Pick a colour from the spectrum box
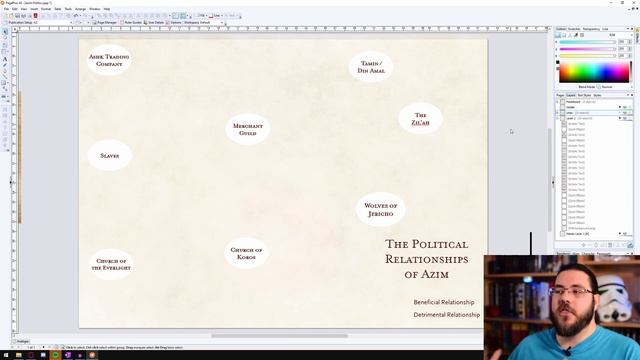 coord(594,72)
